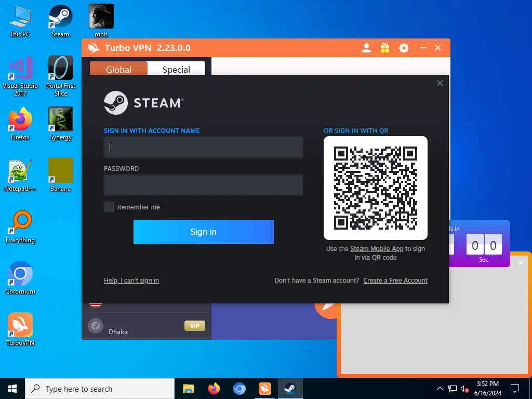Select the Banana desktop shortcut
The height and width of the screenshot is (399, 532).
tap(60, 176)
